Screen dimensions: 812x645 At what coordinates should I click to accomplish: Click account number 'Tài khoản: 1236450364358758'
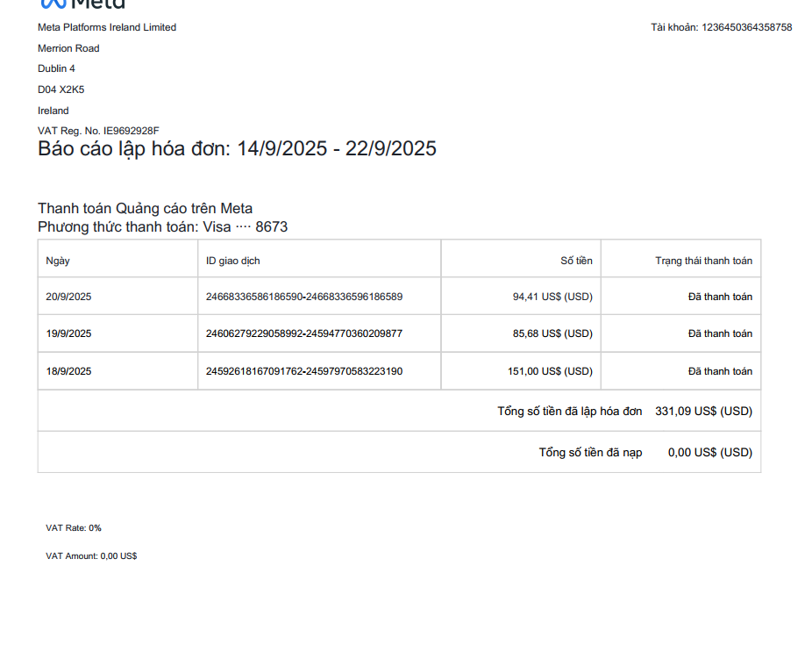pyautogui.click(x=722, y=27)
